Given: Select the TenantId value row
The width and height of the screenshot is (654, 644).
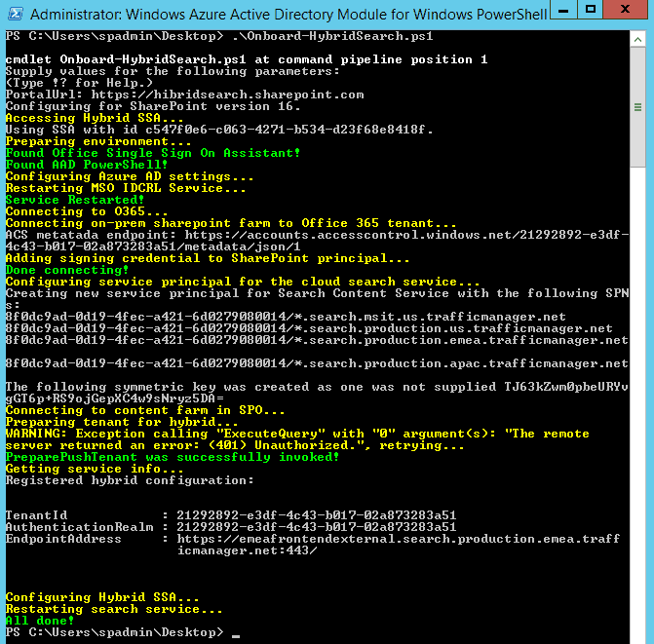Looking at the screenshot, I should click(231, 515).
